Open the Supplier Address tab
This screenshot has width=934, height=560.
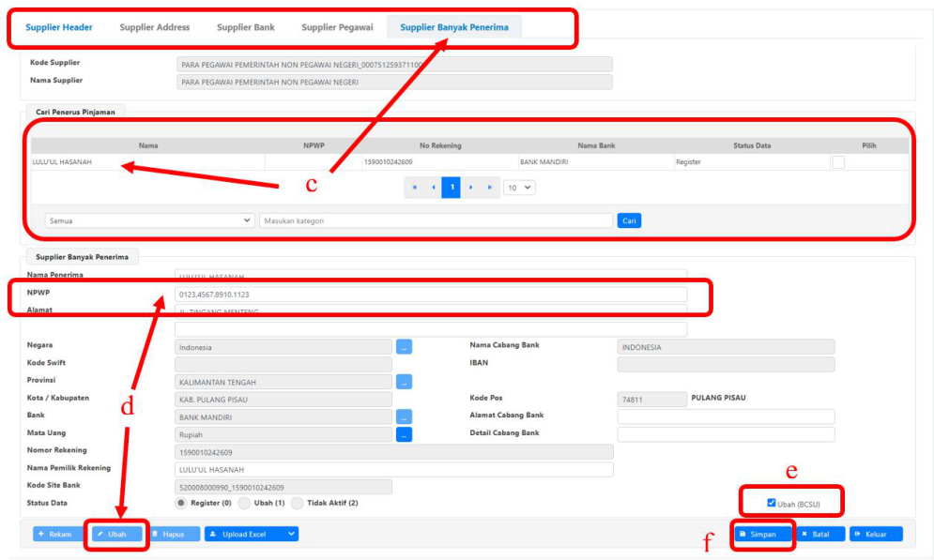coord(155,27)
